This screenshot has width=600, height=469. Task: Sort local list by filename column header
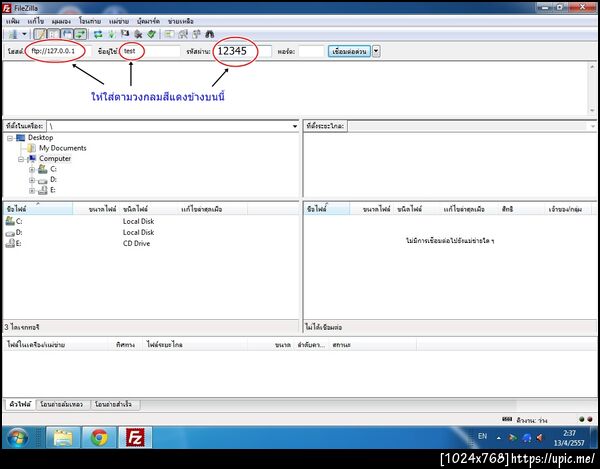[x=38, y=209]
